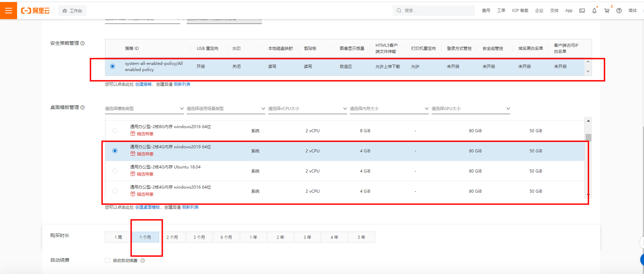The image size is (644, 274).
Task: Click the USB 重定向 column header
Action: pos(208,49)
